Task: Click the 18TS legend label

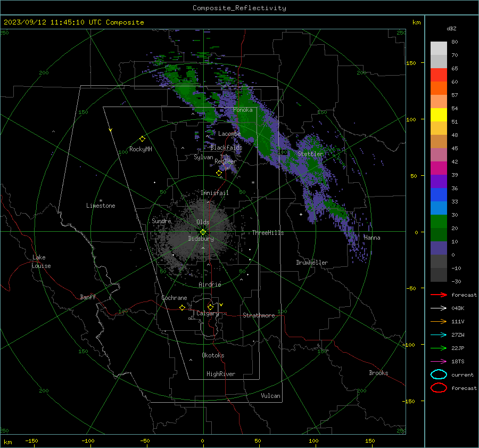Action: [x=458, y=362]
